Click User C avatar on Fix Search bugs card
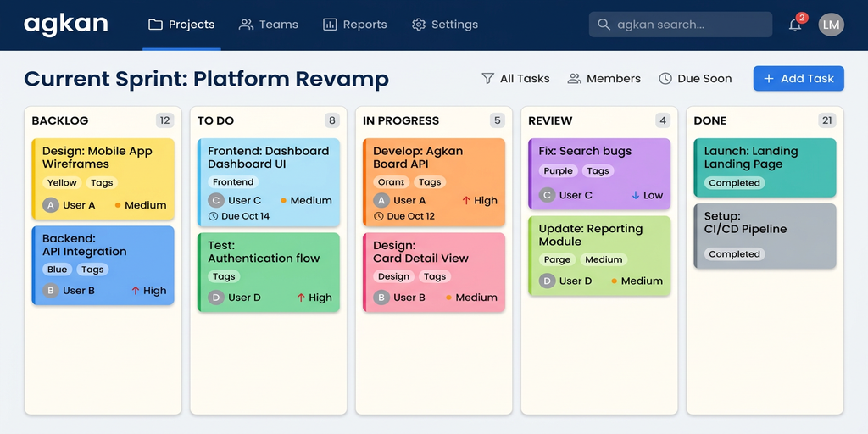Screen dimensions: 868x434 tap(548, 195)
